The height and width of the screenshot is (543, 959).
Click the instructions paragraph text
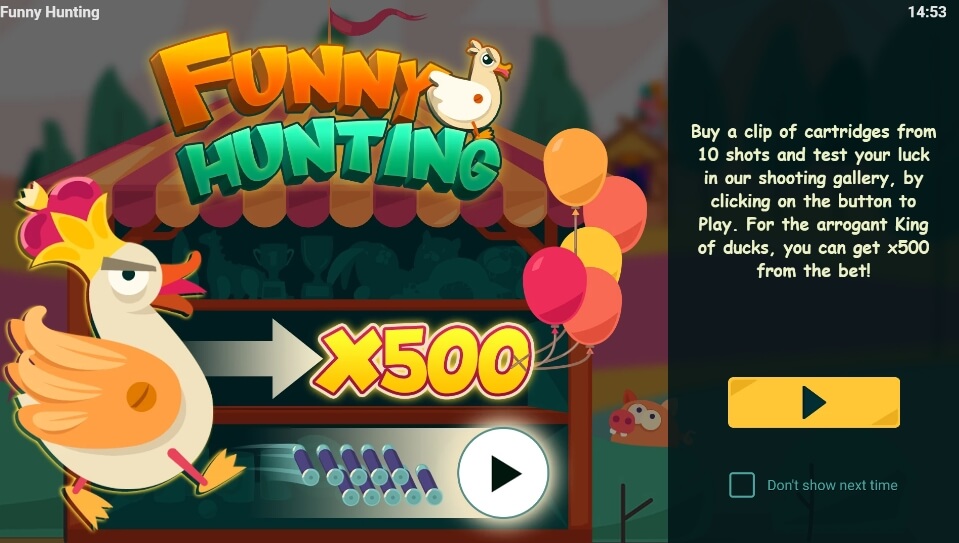813,201
